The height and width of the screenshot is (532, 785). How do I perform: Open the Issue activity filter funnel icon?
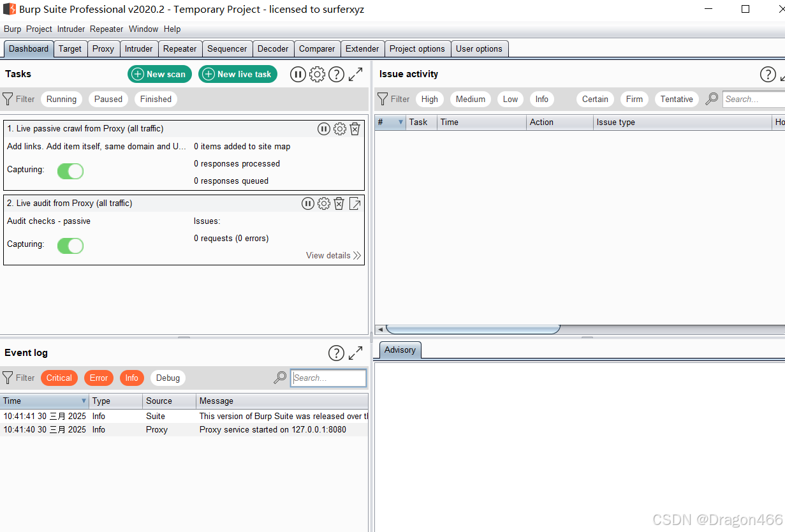tap(383, 99)
